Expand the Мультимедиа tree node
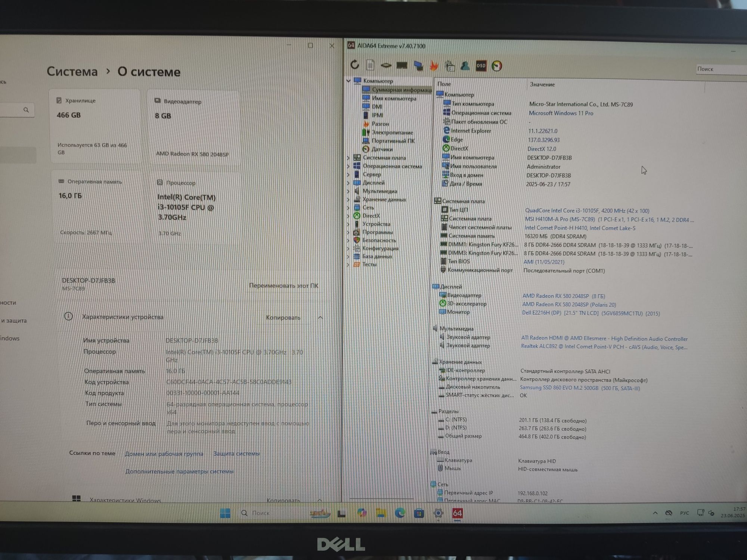Image resolution: width=747 pixels, height=560 pixels. 348,191
